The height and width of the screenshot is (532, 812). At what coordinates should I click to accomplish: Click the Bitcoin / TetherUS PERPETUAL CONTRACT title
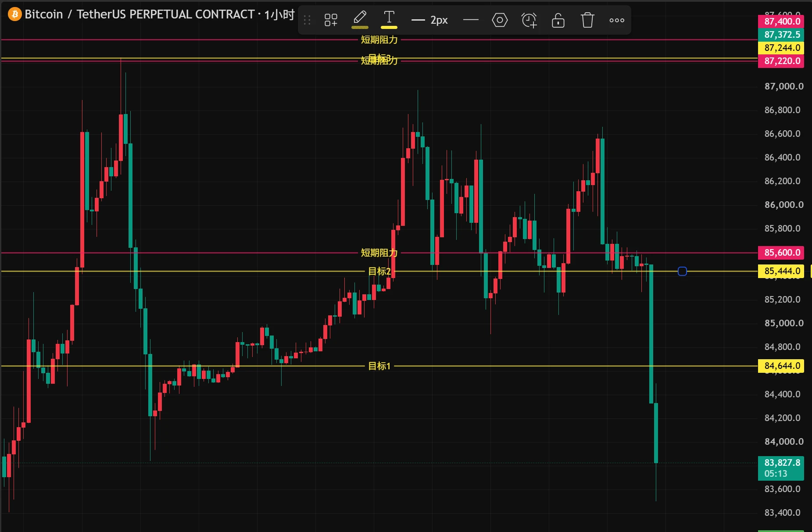pos(140,14)
